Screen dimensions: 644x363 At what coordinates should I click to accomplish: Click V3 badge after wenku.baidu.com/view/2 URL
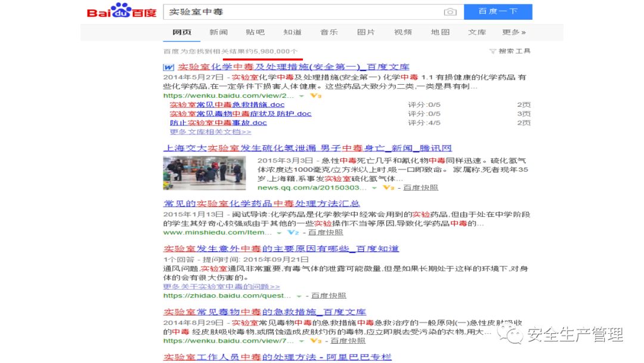click(x=315, y=96)
